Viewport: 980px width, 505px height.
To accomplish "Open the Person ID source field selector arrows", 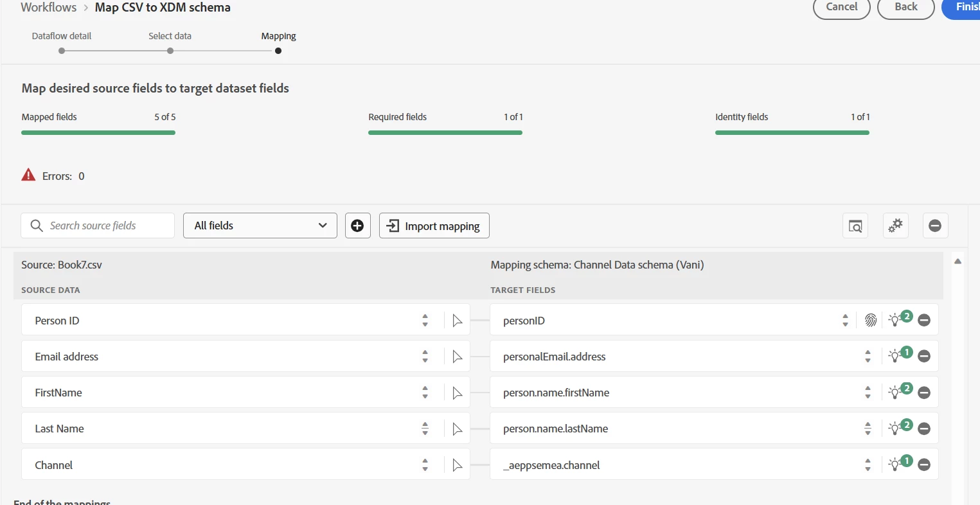I will click(425, 321).
